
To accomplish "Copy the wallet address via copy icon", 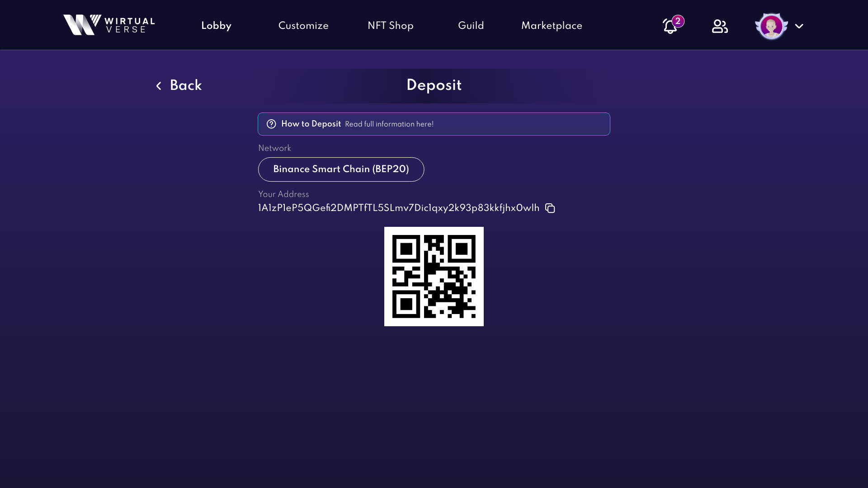I will [x=550, y=208].
